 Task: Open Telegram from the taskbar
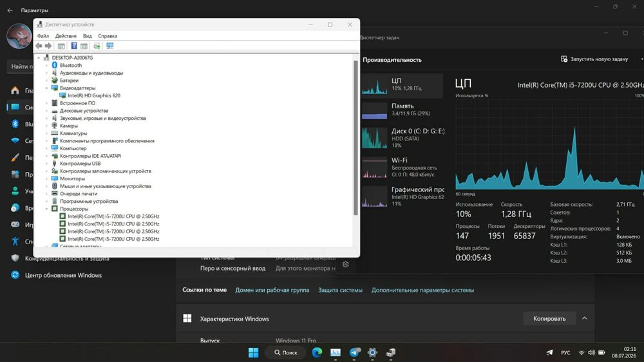click(355, 352)
